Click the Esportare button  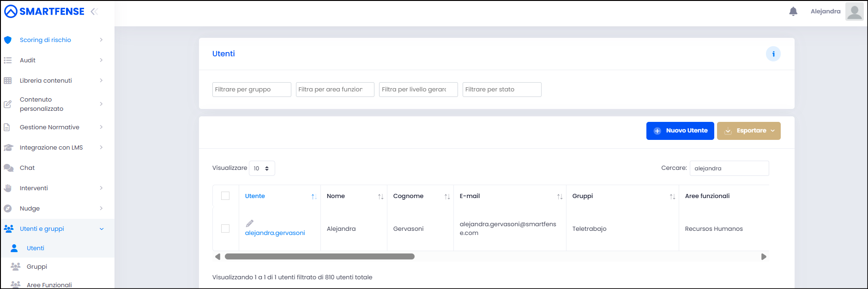pyautogui.click(x=749, y=131)
